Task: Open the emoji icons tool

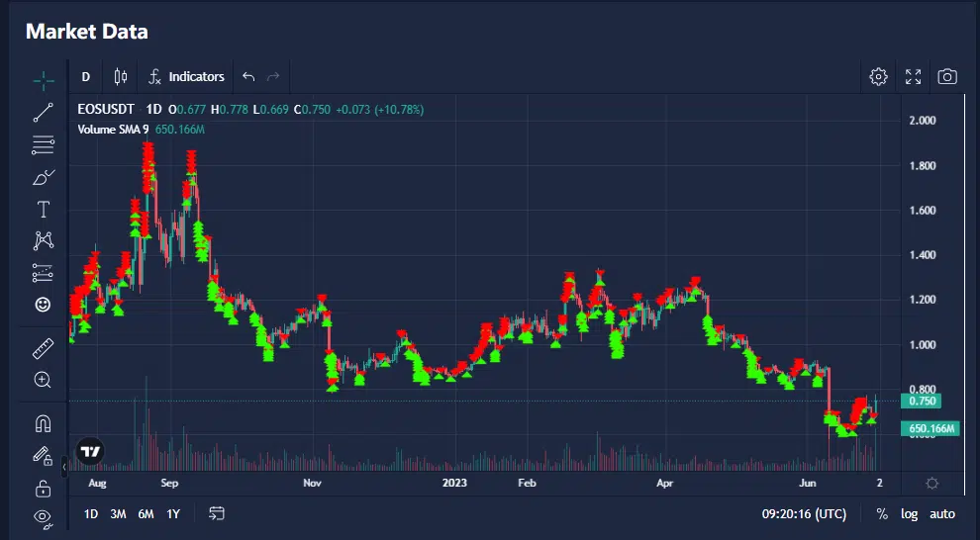Action: click(x=43, y=305)
